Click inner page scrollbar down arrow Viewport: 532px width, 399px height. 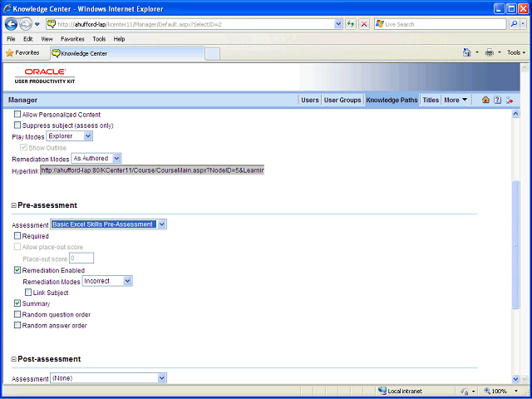click(x=515, y=379)
